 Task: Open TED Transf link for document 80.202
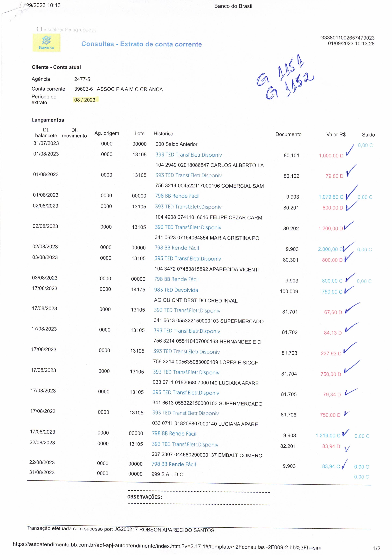point(188,227)
